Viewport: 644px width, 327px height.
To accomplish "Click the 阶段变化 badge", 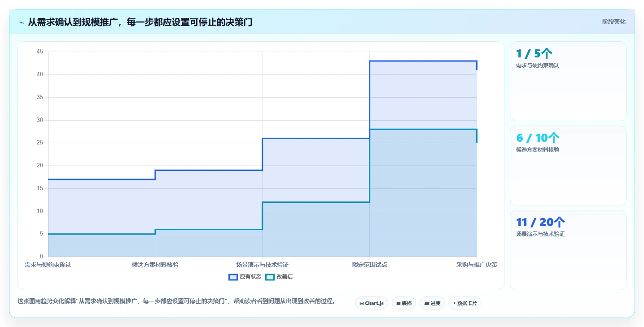I will click(x=613, y=22).
